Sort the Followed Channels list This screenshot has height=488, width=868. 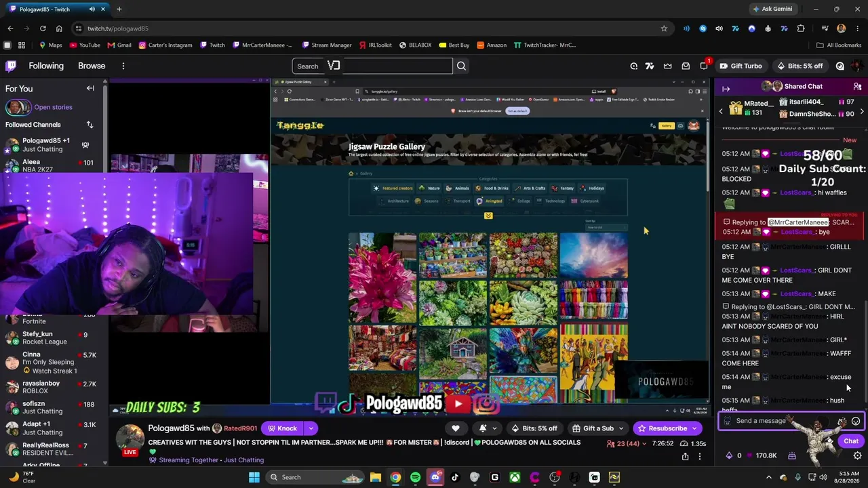pyautogui.click(x=90, y=125)
